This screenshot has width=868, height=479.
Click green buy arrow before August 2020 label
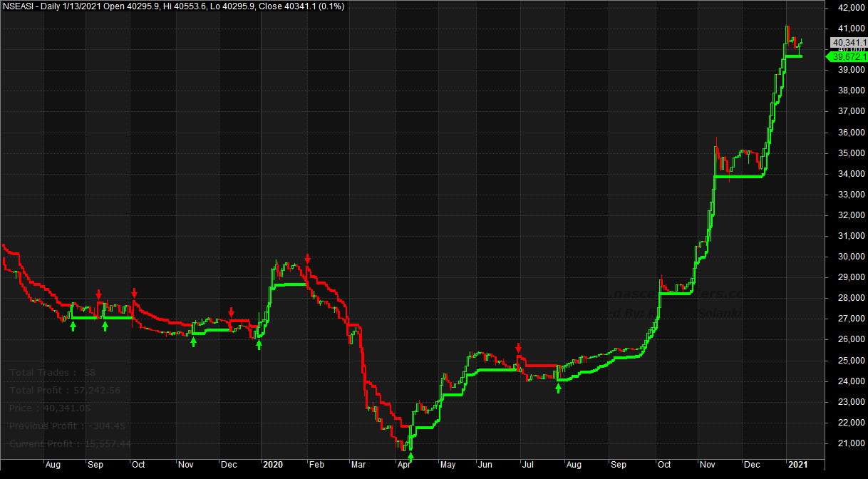[x=558, y=388]
